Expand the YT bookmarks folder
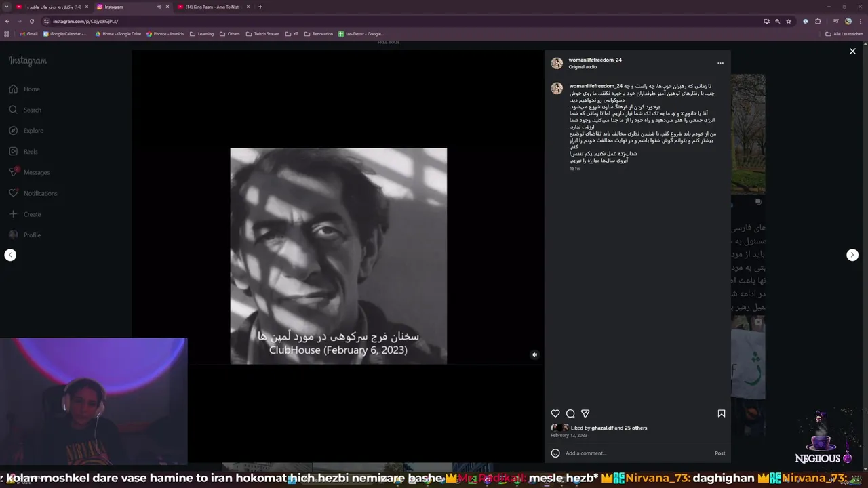The height and width of the screenshot is (488, 868). point(292,33)
